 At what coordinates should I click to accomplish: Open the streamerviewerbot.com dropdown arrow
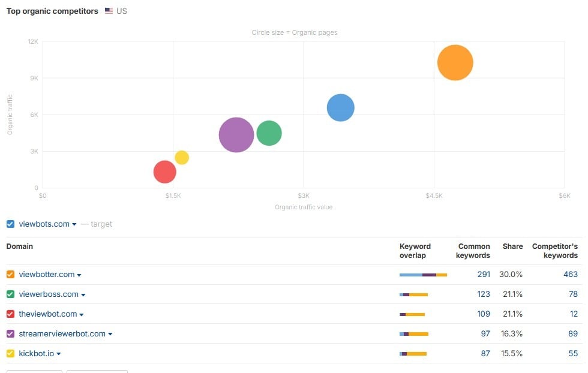110,335
